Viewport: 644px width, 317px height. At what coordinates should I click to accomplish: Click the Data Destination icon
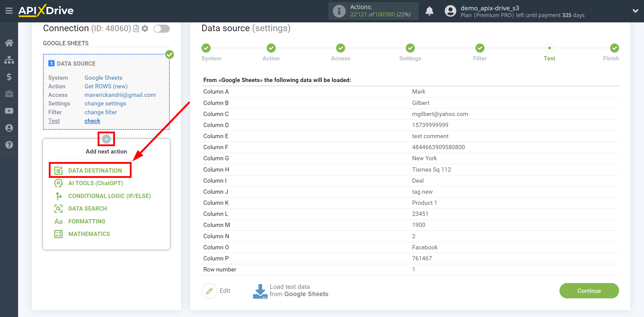[x=58, y=171]
